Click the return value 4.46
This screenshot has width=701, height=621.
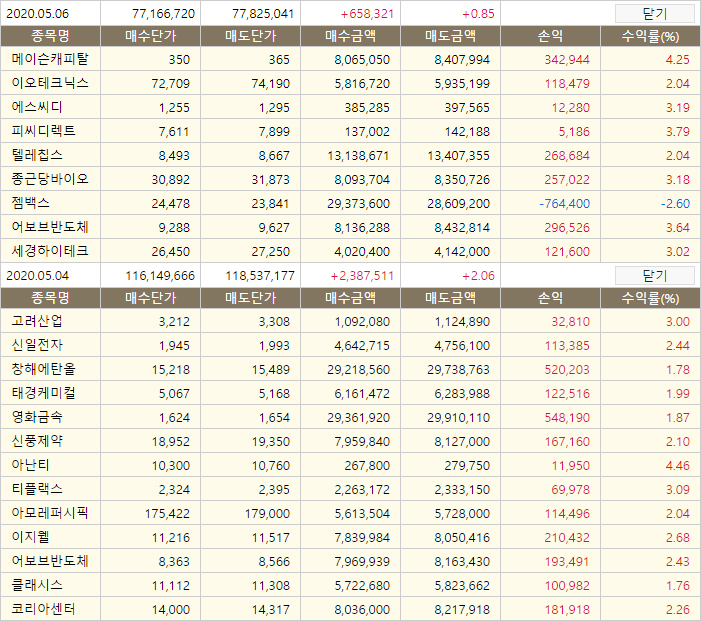coord(678,466)
